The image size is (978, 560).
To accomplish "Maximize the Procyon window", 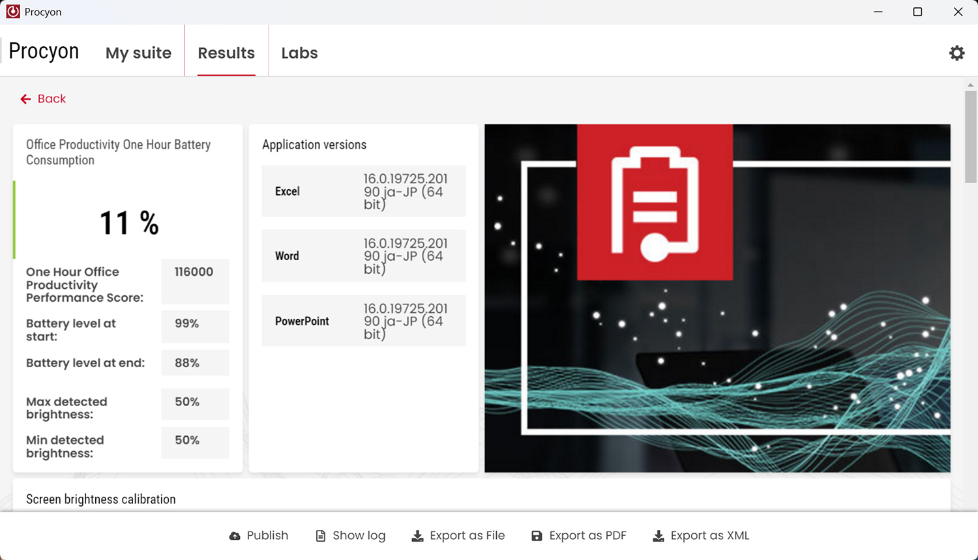I will coord(917,12).
